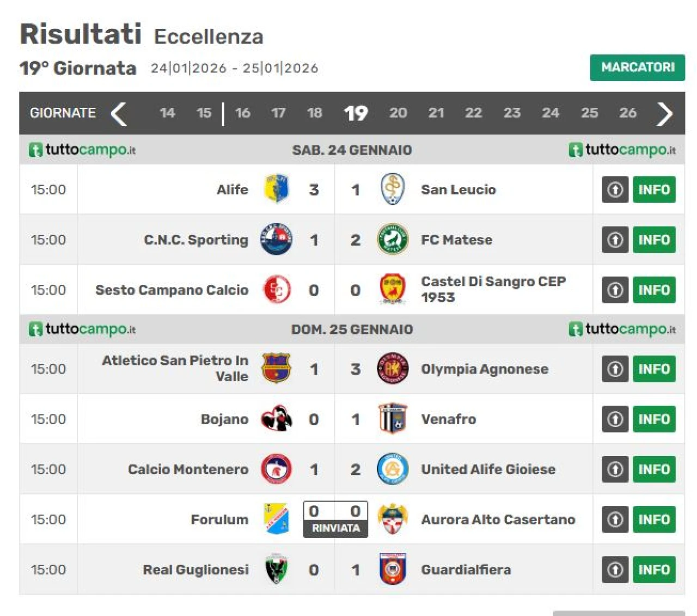Go to previous giornate with left chevron
This screenshot has height=616, width=697.
(119, 113)
